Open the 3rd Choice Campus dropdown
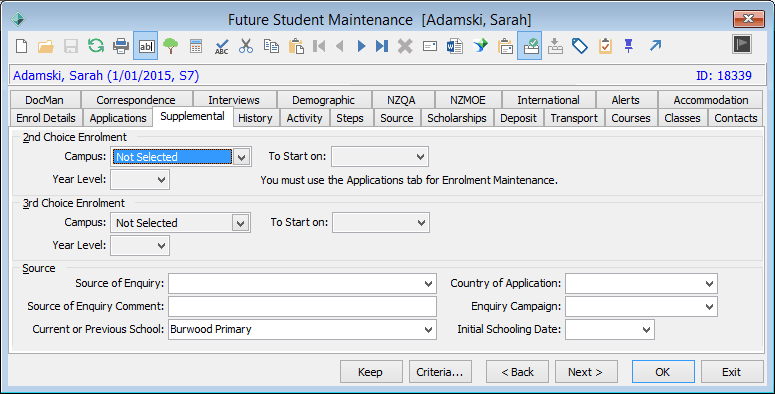This screenshot has width=775, height=394. (240, 223)
